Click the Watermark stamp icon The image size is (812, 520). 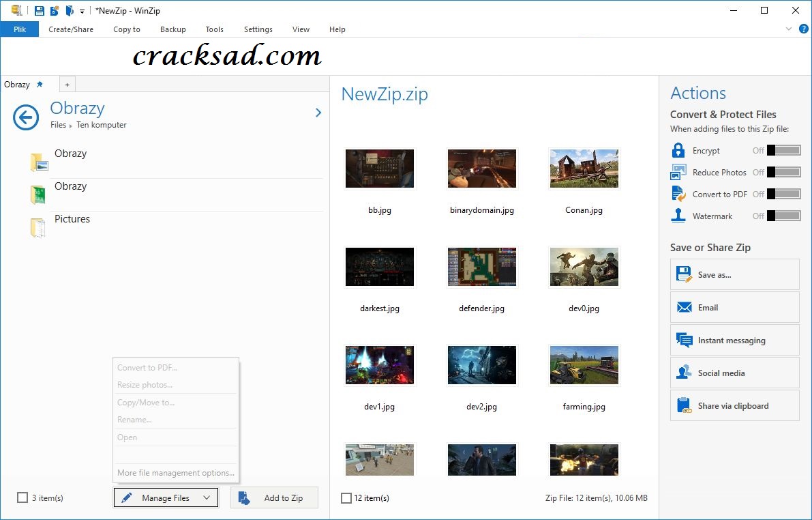click(678, 216)
